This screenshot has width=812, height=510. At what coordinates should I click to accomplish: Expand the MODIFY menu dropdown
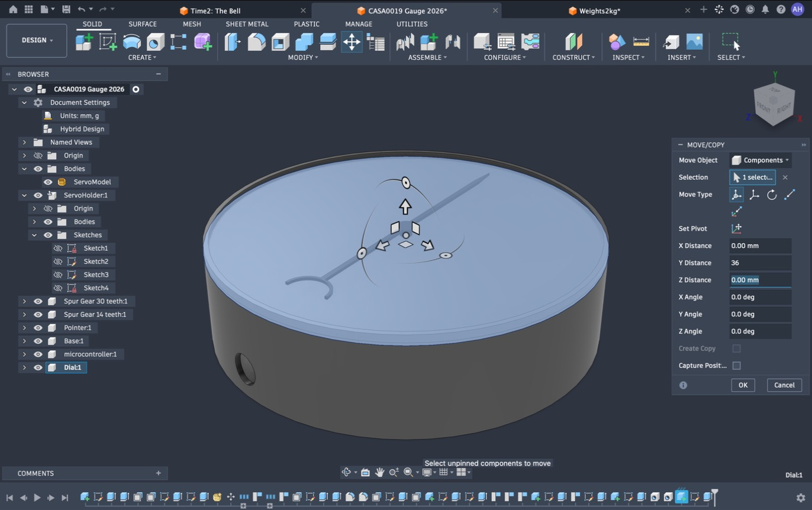(303, 57)
